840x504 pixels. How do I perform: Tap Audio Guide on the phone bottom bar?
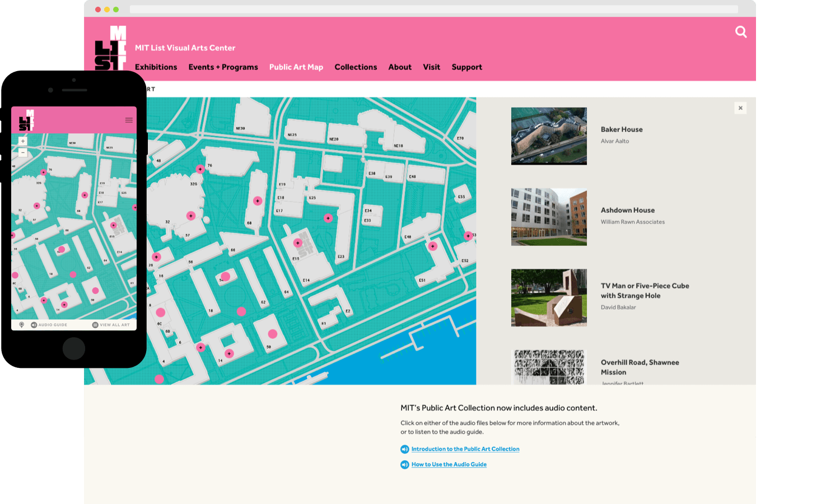tap(49, 325)
